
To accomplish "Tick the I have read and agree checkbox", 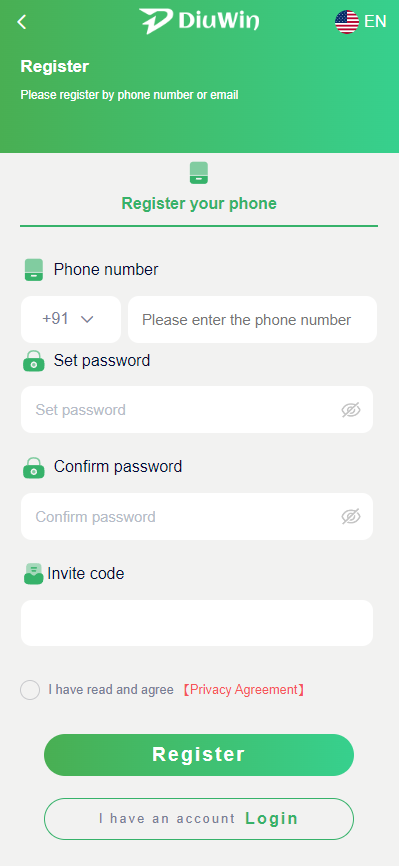I will pos(30,690).
